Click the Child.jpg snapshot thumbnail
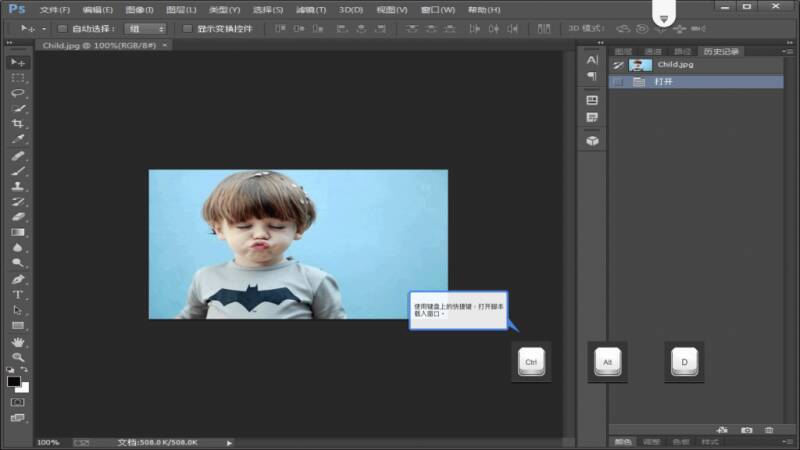Viewport: 800px width, 450px height. [x=640, y=65]
